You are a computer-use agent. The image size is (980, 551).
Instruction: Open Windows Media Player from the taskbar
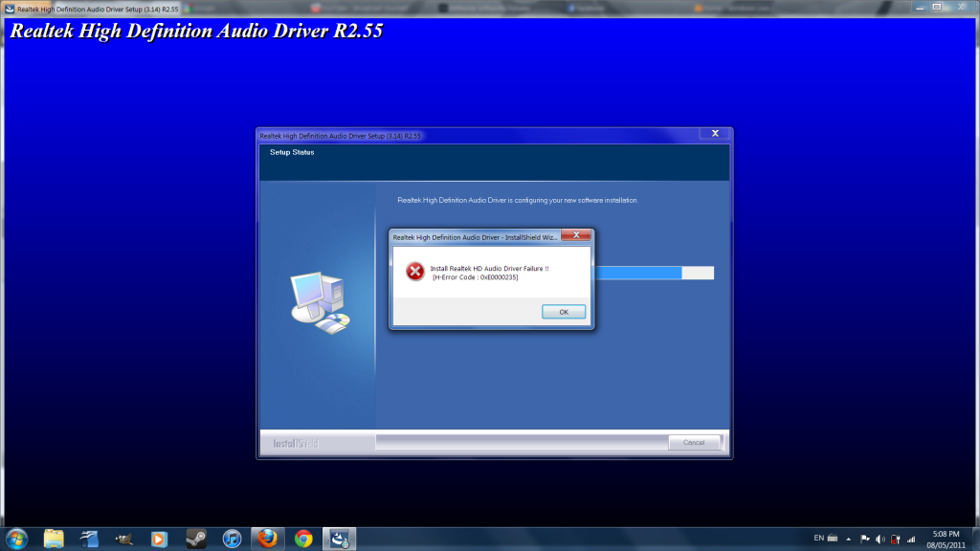click(160, 539)
